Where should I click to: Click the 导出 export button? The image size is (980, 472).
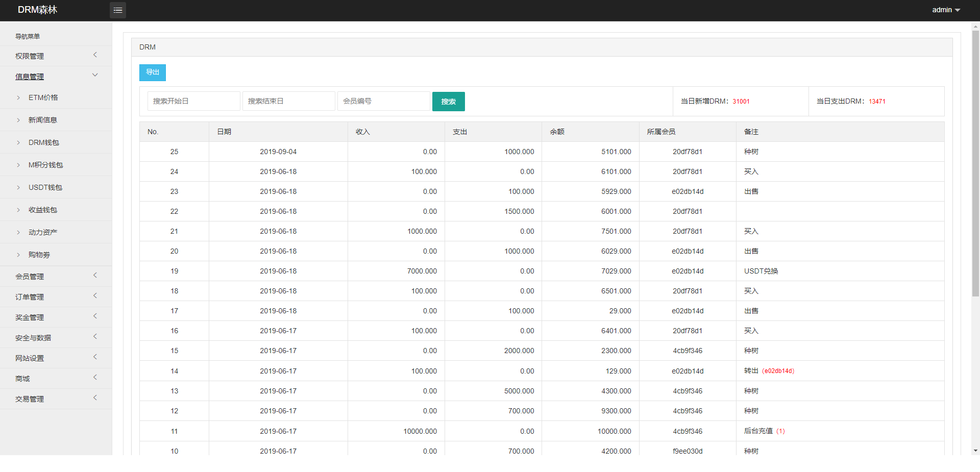(x=153, y=72)
